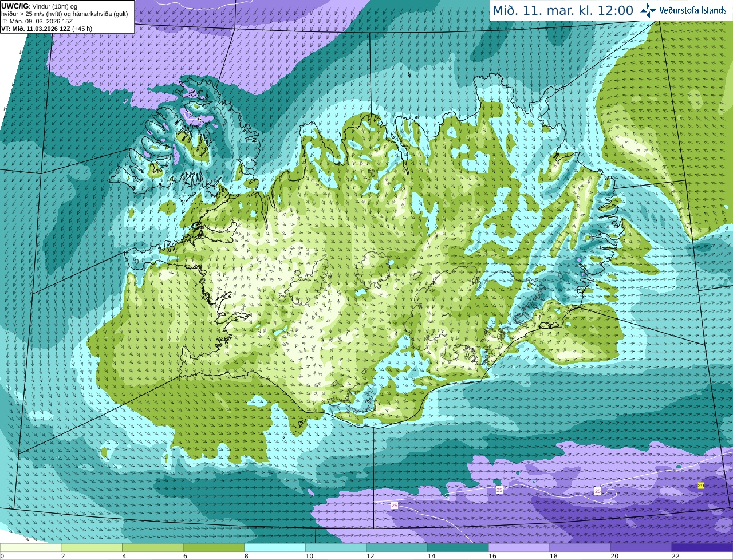Select the palest 0–2 m/s legend swatch

click(x=30, y=547)
